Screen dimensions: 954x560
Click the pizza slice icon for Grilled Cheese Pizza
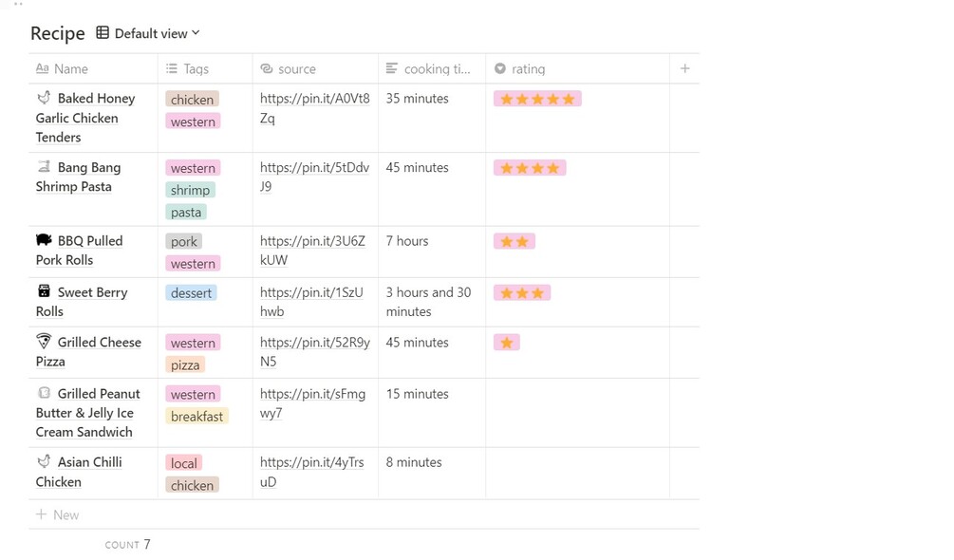(44, 342)
